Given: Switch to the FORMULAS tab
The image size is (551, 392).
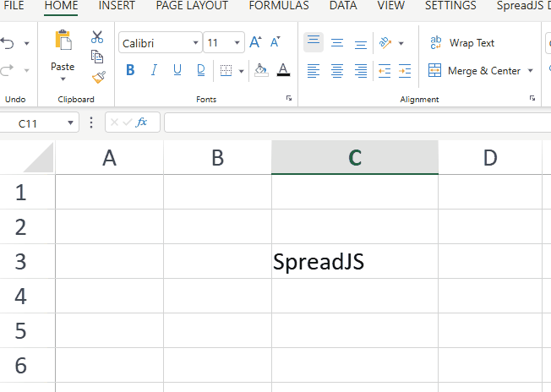Looking at the screenshot, I should click(279, 6).
